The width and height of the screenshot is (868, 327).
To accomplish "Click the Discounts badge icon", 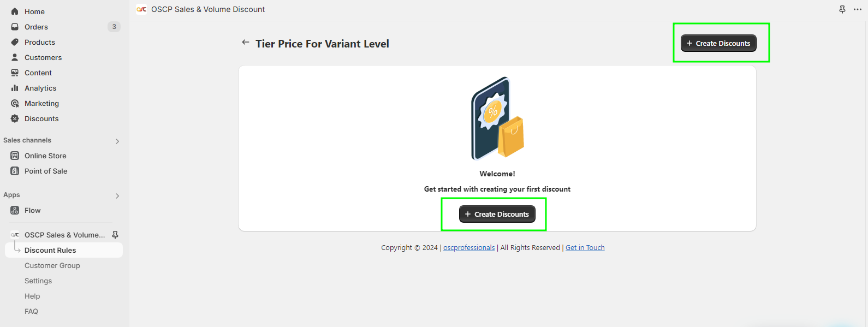I will point(15,118).
